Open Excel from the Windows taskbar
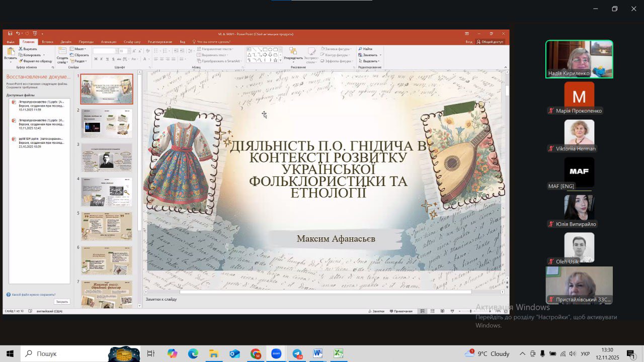The image size is (644, 362). point(339,353)
